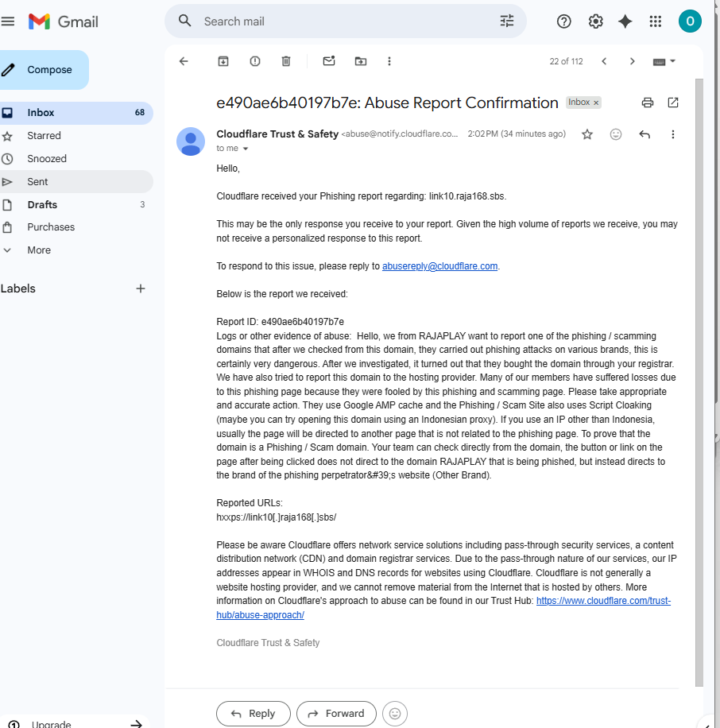Screen dimensions: 720x728
Task: Click the email vertical scrollbar
Action: coord(699,381)
